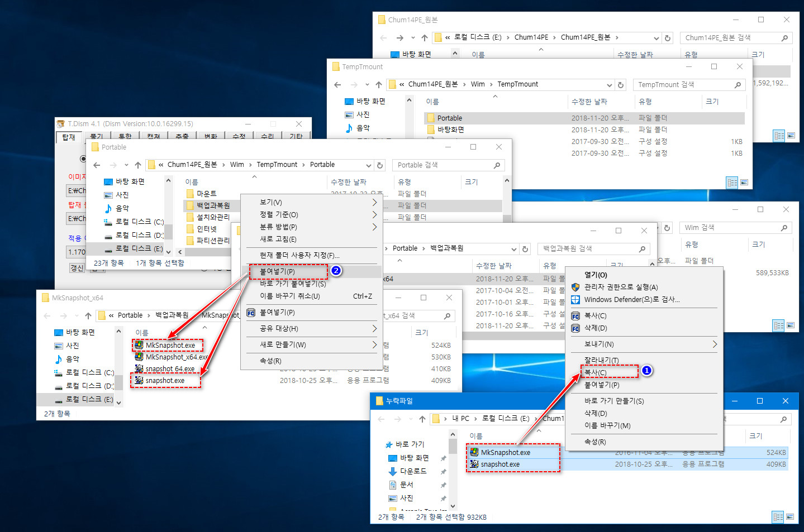Open 탑재 tab in T.Dism window
Screen dimensions: 804x532
(x=69, y=137)
